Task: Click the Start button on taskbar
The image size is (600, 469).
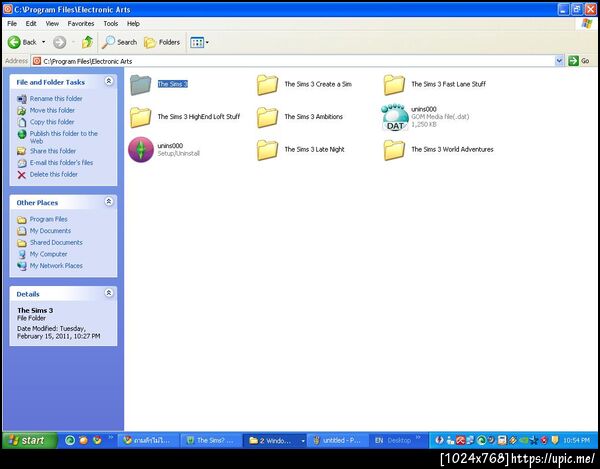Action: pos(27,440)
